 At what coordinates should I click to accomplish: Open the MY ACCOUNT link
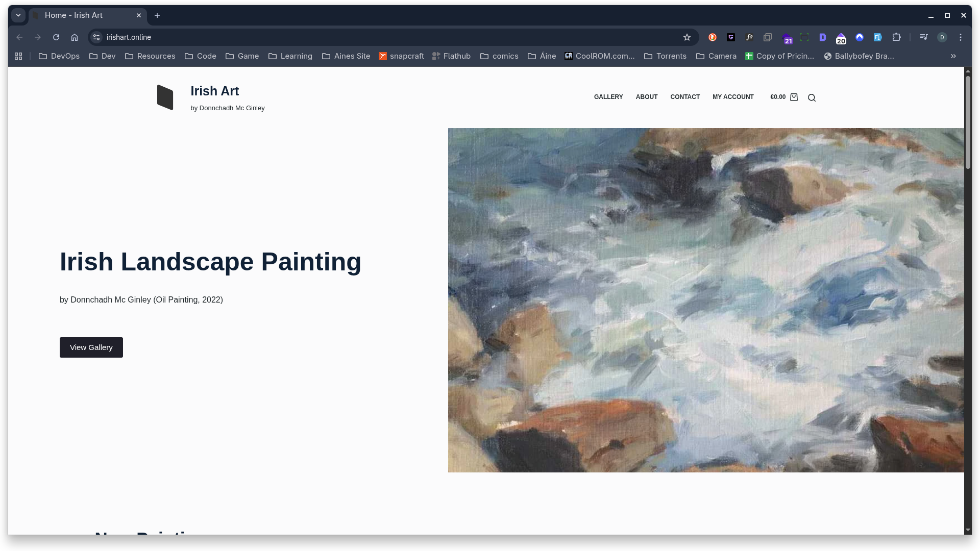[733, 97]
